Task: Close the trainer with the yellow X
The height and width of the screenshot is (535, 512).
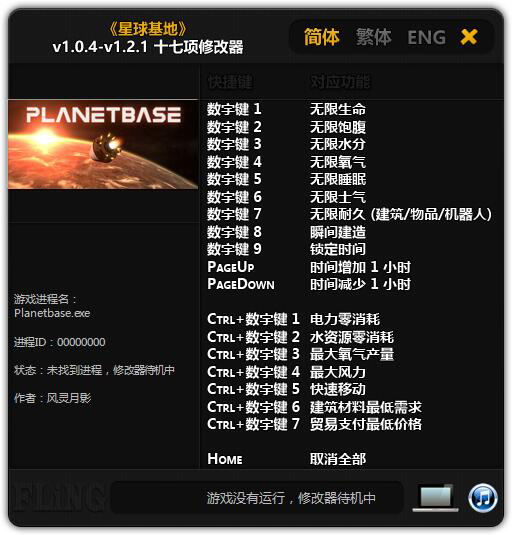Action: [x=469, y=37]
